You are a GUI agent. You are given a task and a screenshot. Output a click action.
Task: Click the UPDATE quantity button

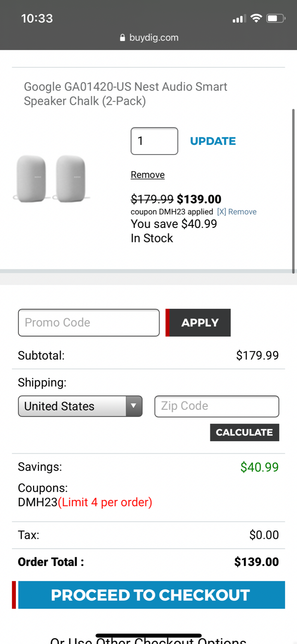(x=213, y=141)
